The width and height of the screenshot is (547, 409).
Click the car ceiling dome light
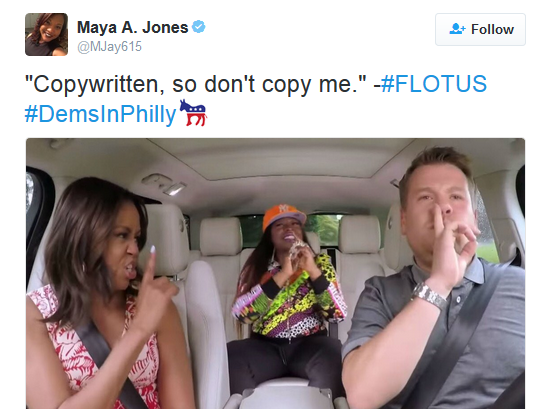point(174,189)
